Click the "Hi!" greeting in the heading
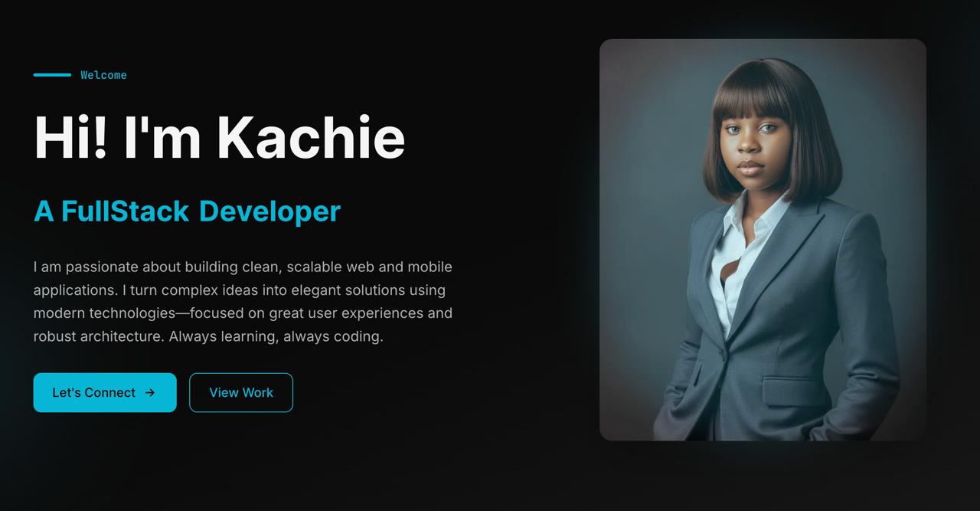This screenshot has height=511, width=980. 70,138
